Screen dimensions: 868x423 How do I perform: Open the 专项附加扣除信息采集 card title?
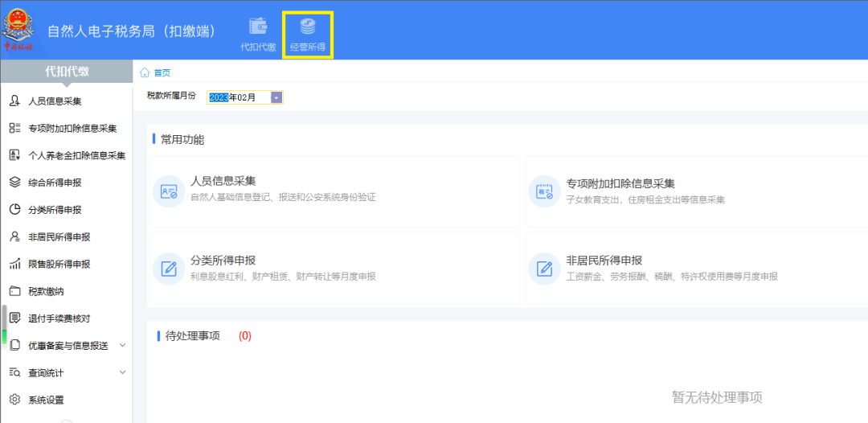pos(620,184)
